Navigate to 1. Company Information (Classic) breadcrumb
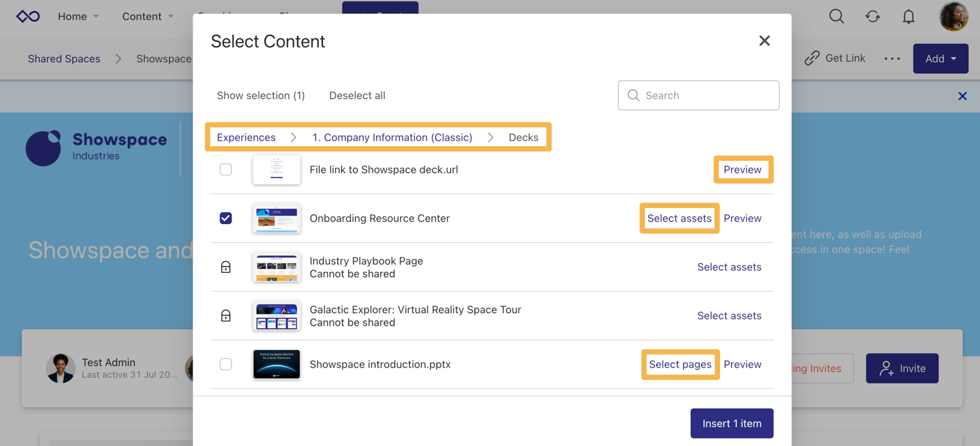This screenshot has height=446, width=980. point(392,137)
